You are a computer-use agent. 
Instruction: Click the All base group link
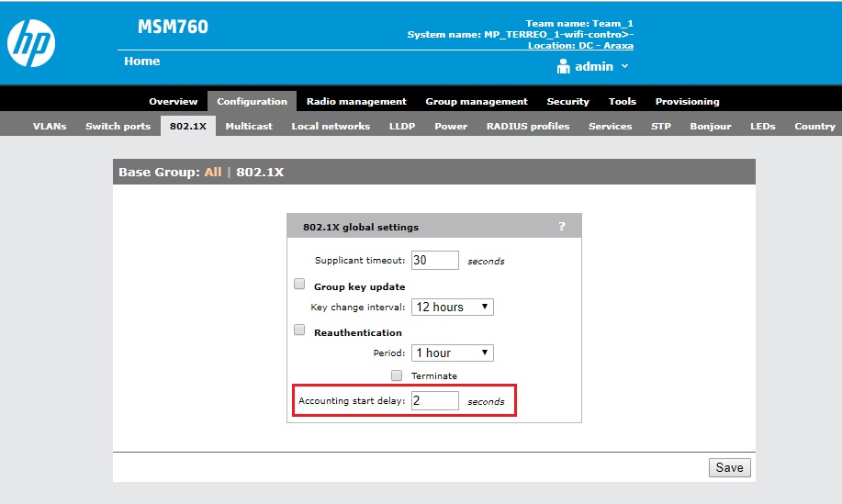click(213, 173)
